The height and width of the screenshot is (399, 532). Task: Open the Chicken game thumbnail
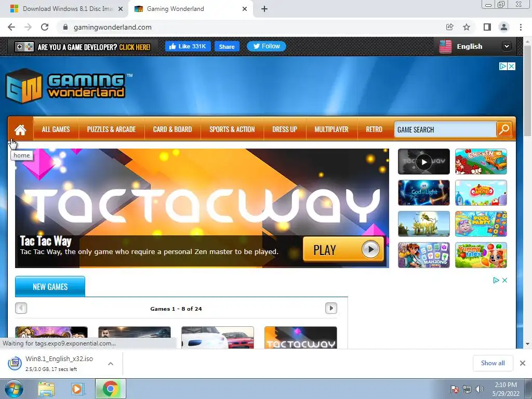tap(481, 162)
